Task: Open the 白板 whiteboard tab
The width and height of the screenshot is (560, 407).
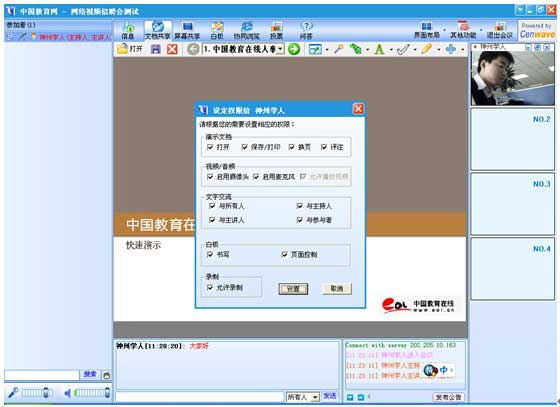Action: tap(217, 30)
